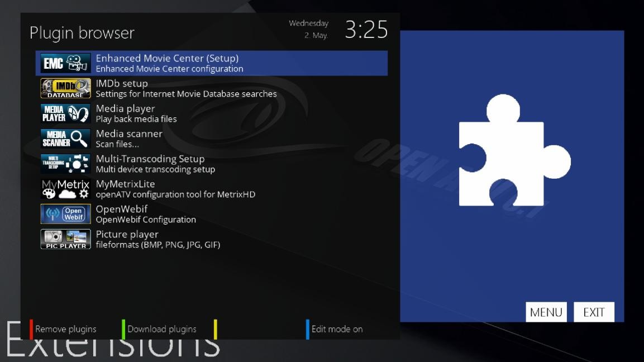Open the Pic Player camera icon
Screen dimensions: 644x362
pyautogui.click(x=65, y=239)
